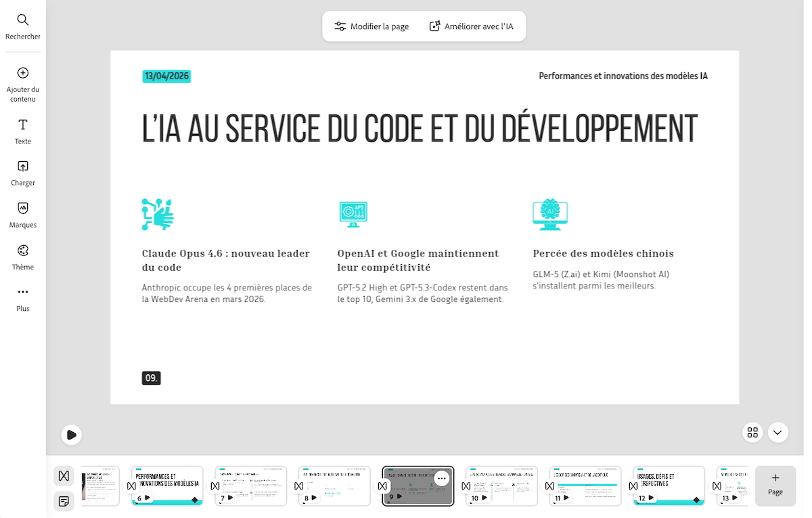Open the three-dot menu on slide 9

click(x=442, y=478)
